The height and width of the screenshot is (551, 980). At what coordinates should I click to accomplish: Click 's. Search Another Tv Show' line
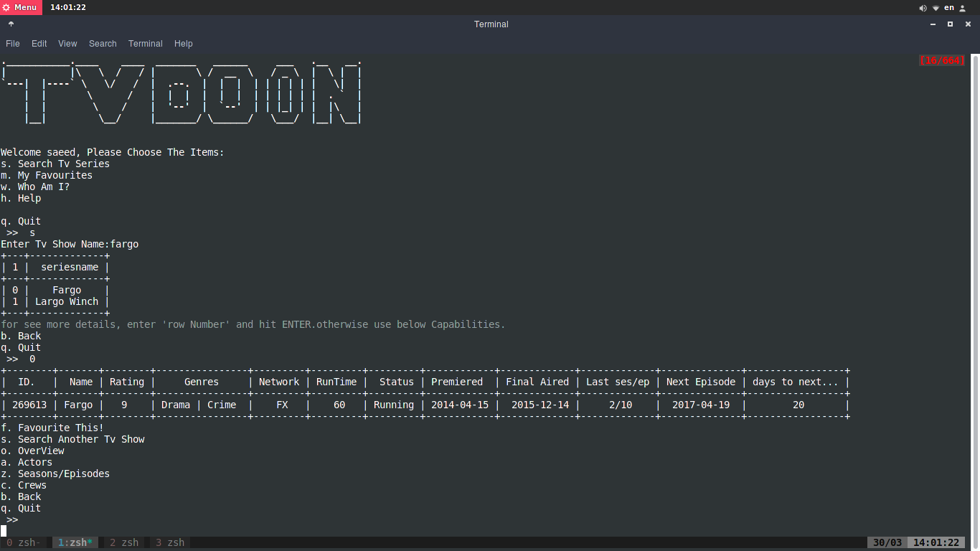pos(72,440)
